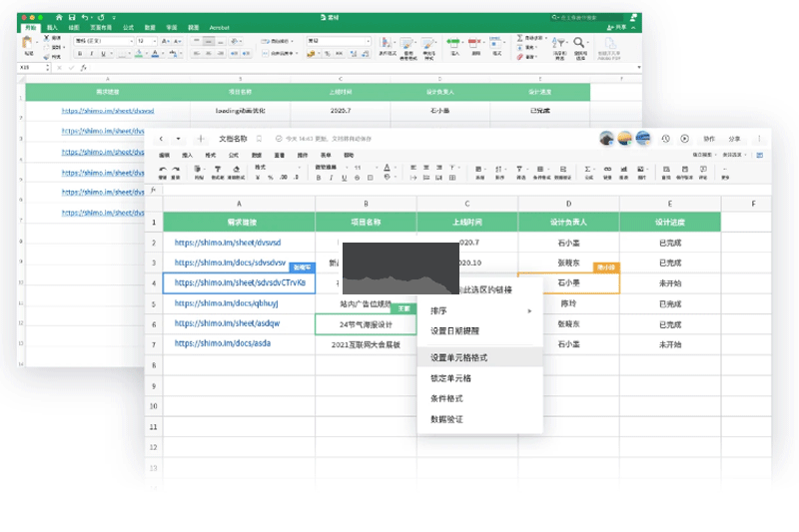Click the 协作 collaborate button
799x532 pixels.
(x=709, y=139)
